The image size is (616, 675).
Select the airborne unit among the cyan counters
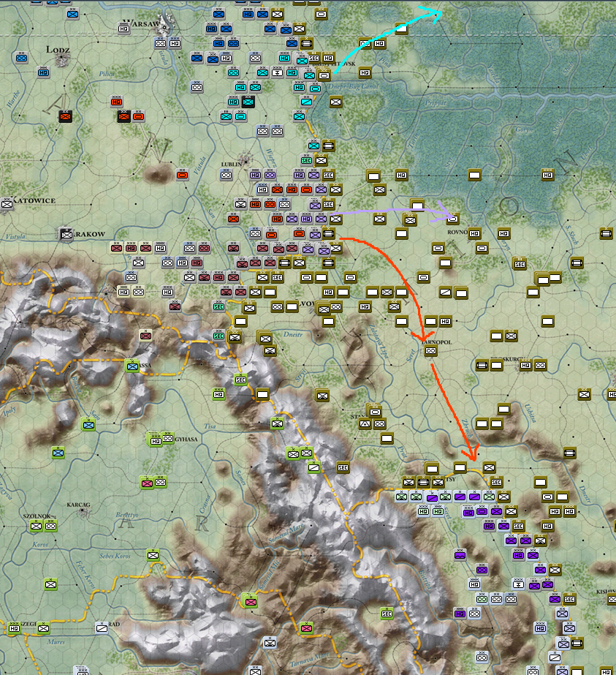coord(278,72)
